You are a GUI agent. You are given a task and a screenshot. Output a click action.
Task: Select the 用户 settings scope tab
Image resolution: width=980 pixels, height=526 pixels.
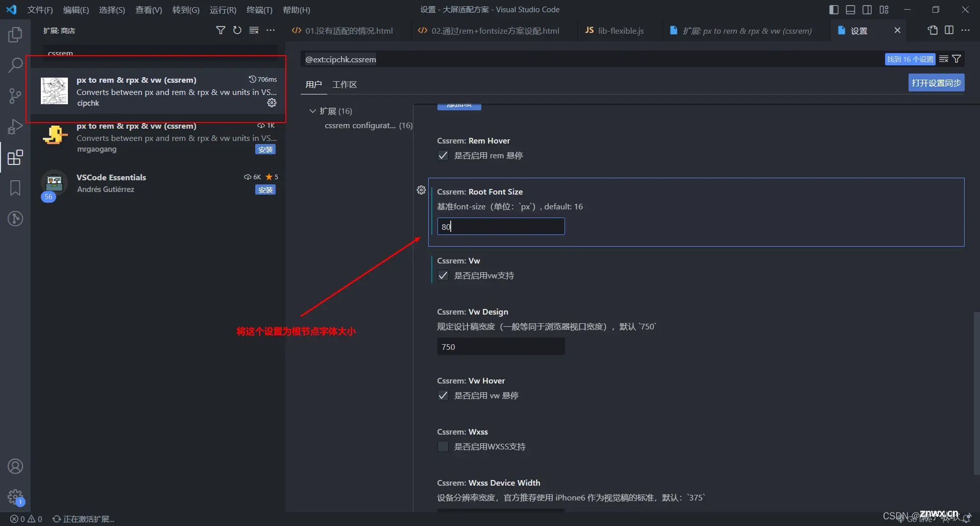313,84
